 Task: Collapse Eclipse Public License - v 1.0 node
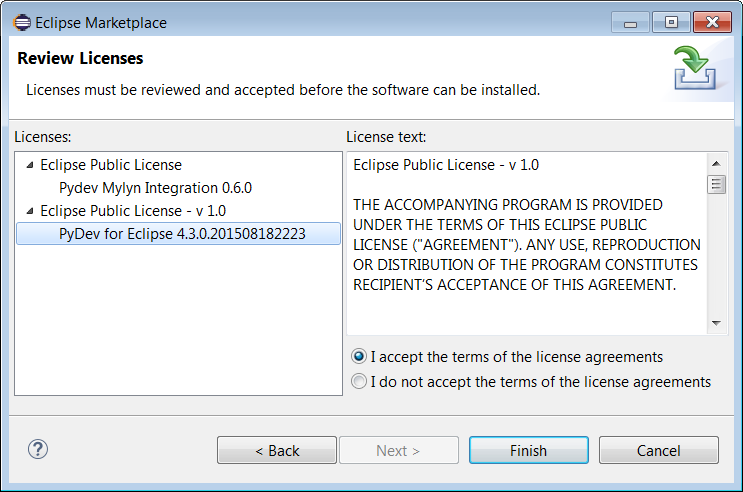[x=29, y=211]
